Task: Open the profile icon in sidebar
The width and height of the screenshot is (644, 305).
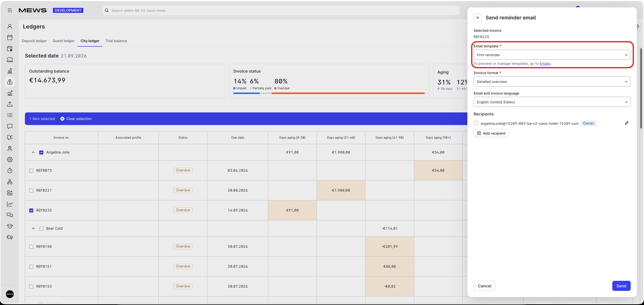Action: [10, 26]
